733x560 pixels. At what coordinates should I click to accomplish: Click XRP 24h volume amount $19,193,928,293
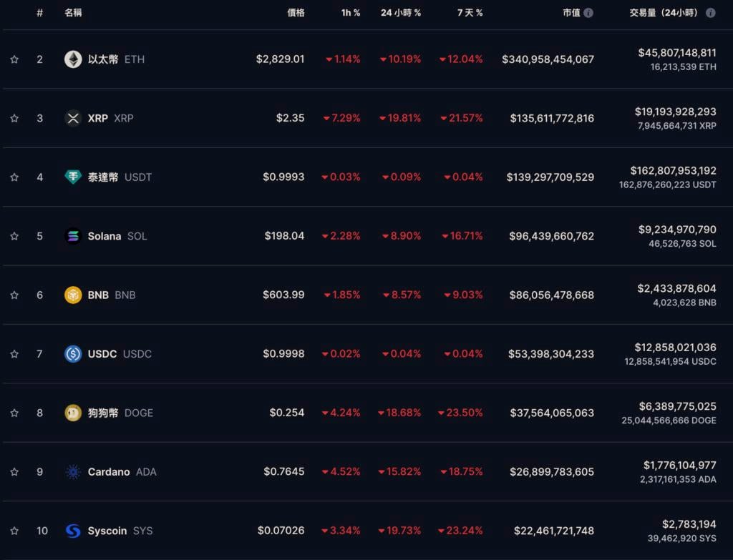675,112
